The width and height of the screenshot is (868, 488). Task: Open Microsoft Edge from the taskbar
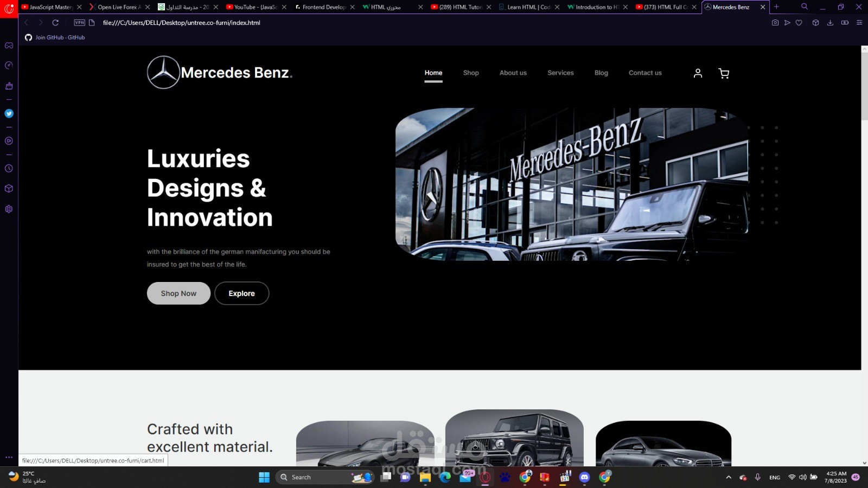pos(445,477)
